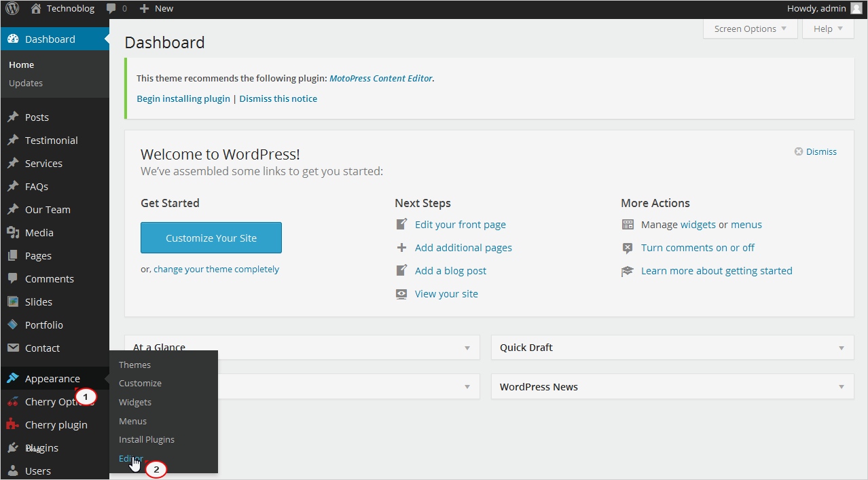Viewport: 868px width, 480px height.
Task: Expand the Screen Options dropdown
Action: (x=750, y=29)
